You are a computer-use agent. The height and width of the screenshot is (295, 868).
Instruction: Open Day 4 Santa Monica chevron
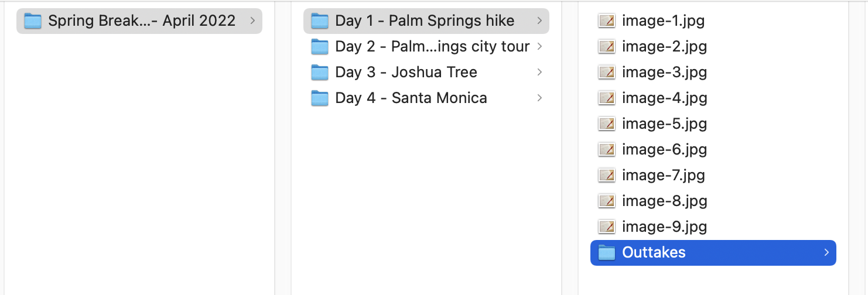(539, 98)
